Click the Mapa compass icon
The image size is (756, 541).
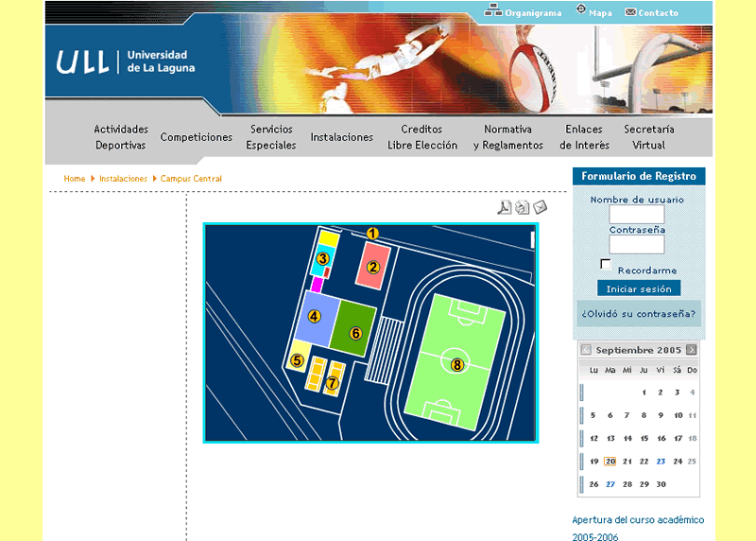pos(580,11)
